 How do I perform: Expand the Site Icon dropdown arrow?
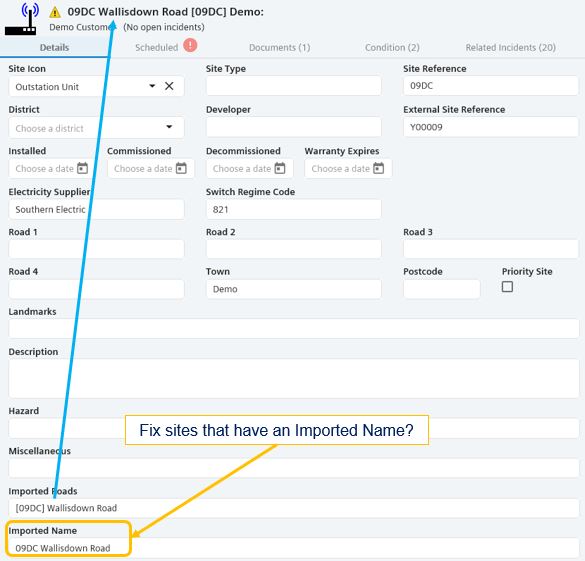pos(152,86)
